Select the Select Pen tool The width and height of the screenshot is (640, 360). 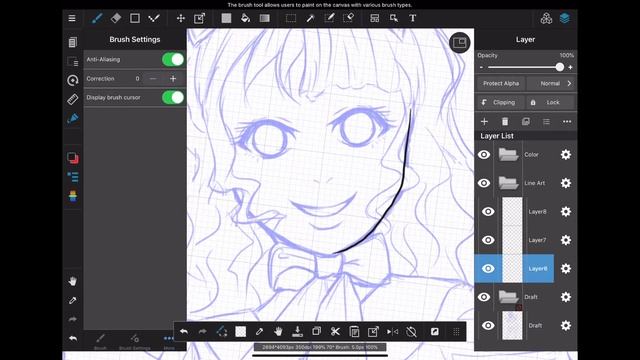pyautogui.click(x=329, y=18)
